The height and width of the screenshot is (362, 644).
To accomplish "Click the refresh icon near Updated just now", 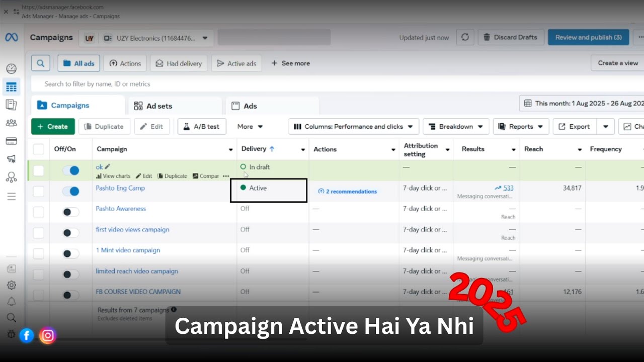I will pos(465,37).
